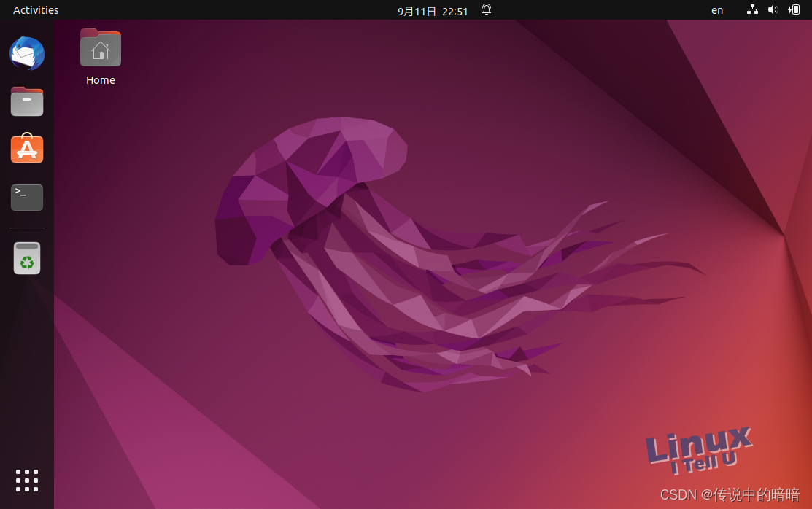Launch the Files manager from dock

point(27,101)
